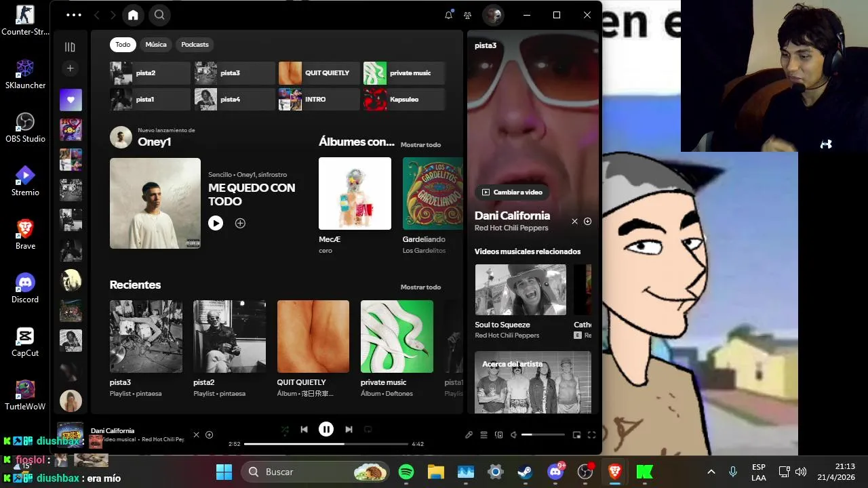Viewport: 868px width, 488px height.
Task: Dismiss song with X in side panel
Action: [574, 222]
